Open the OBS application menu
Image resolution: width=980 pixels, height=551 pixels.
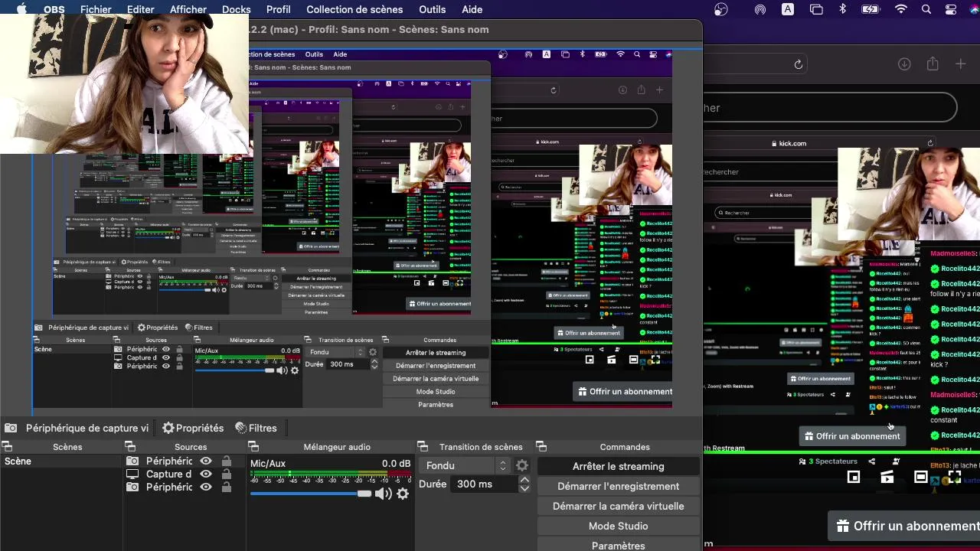click(54, 9)
